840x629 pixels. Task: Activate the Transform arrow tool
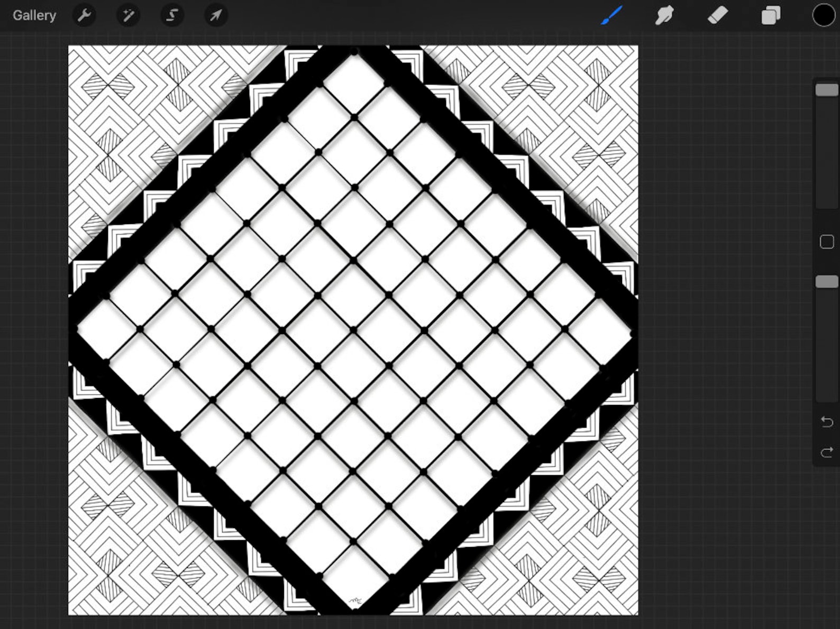pyautogui.click(x=216, y=15)
